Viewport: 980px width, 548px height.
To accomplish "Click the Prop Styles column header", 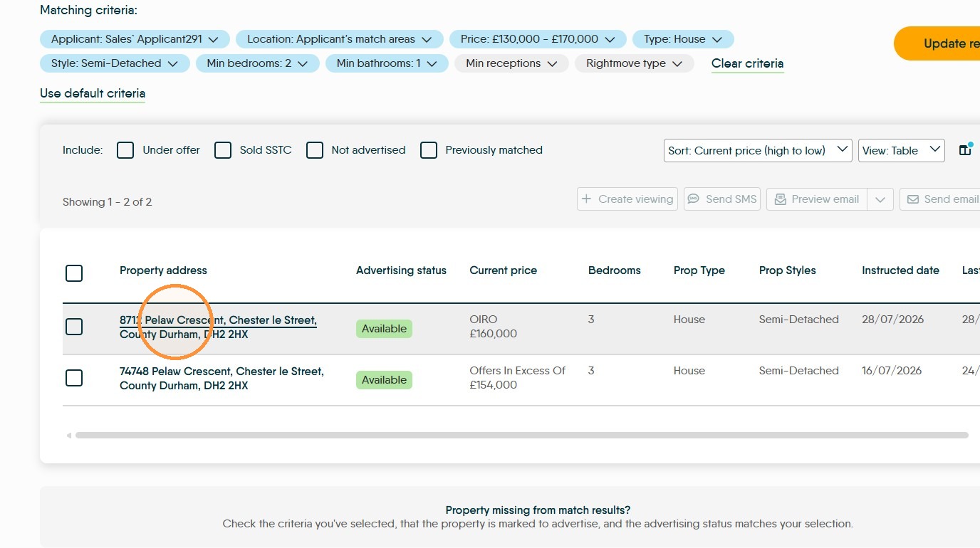I will (x=788, y=270).
